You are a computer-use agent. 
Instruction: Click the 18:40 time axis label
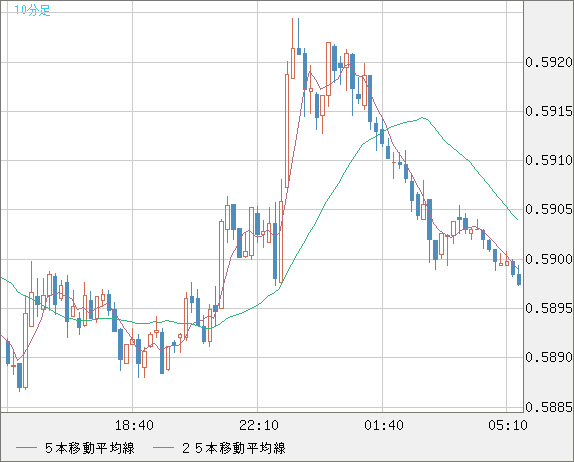pos(134,425)
